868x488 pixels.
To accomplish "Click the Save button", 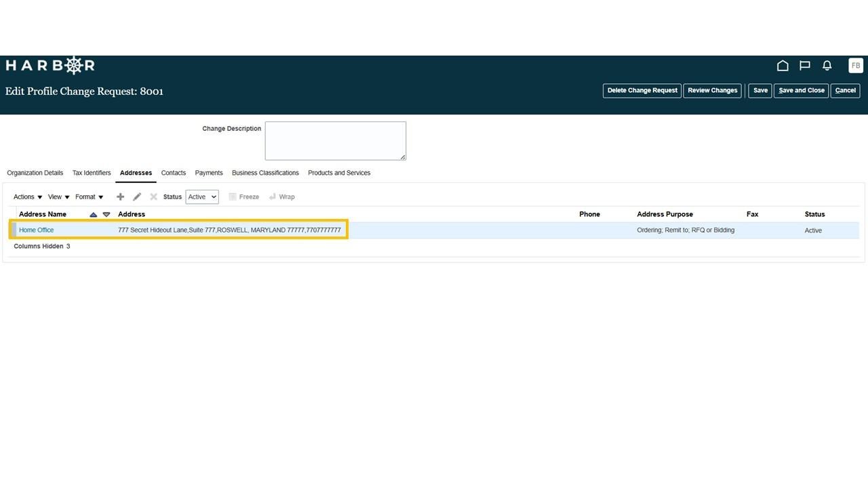I will tap(760, 91).
